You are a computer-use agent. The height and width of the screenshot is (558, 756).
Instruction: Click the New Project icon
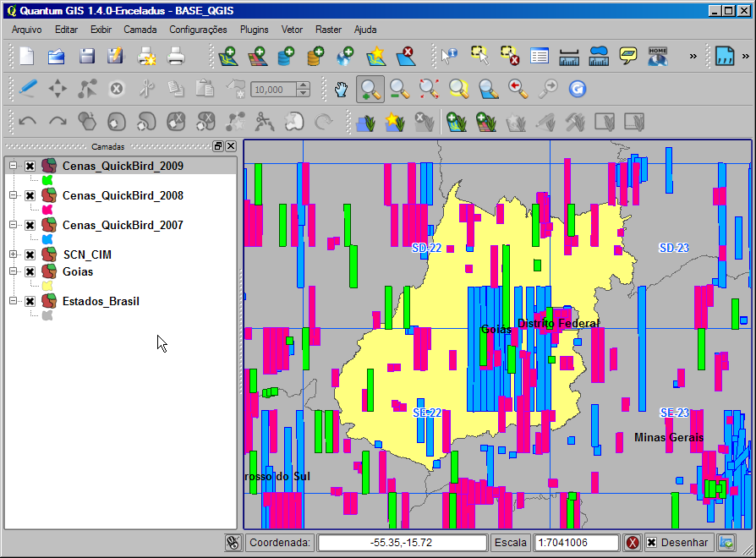27,57
